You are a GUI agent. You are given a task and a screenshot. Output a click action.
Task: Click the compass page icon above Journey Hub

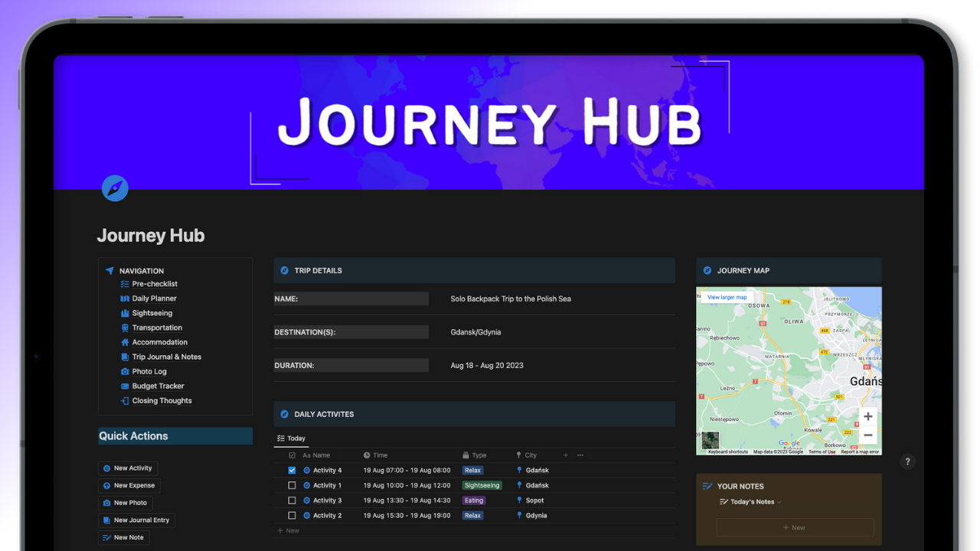[114, 187]
